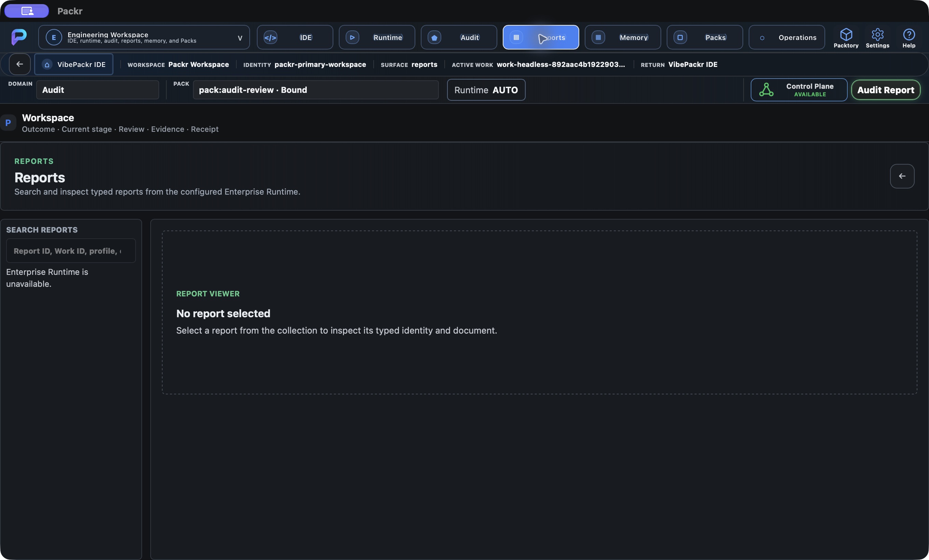Switch to the Operations tab
The height and width of the screenshot is (560, 929).
787,37
